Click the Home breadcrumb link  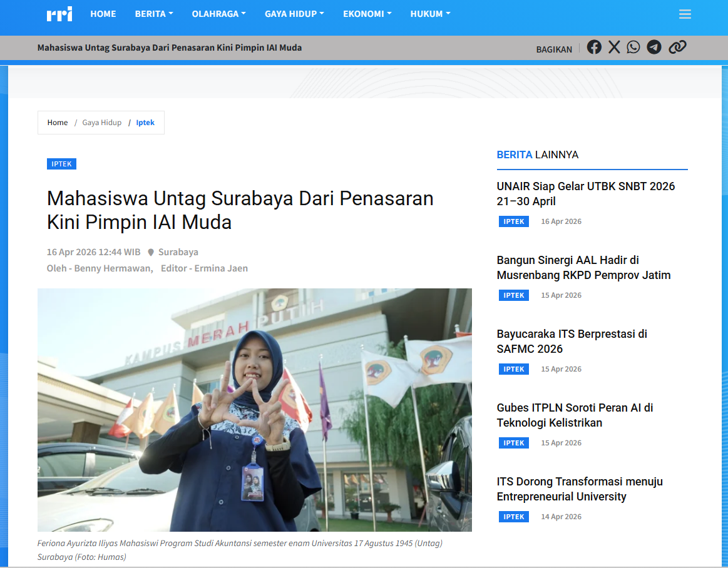point(57,122)
